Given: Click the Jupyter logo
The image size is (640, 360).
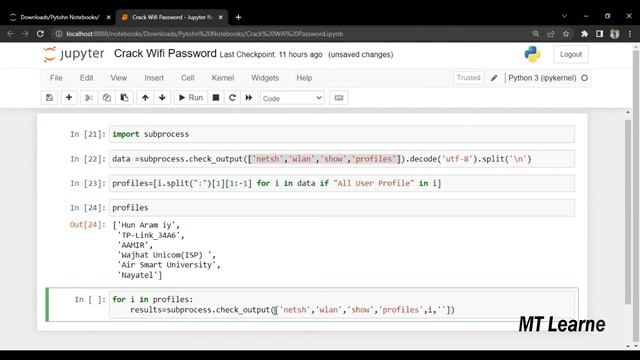Looking at the screenshot, I should tap(74, 54).
